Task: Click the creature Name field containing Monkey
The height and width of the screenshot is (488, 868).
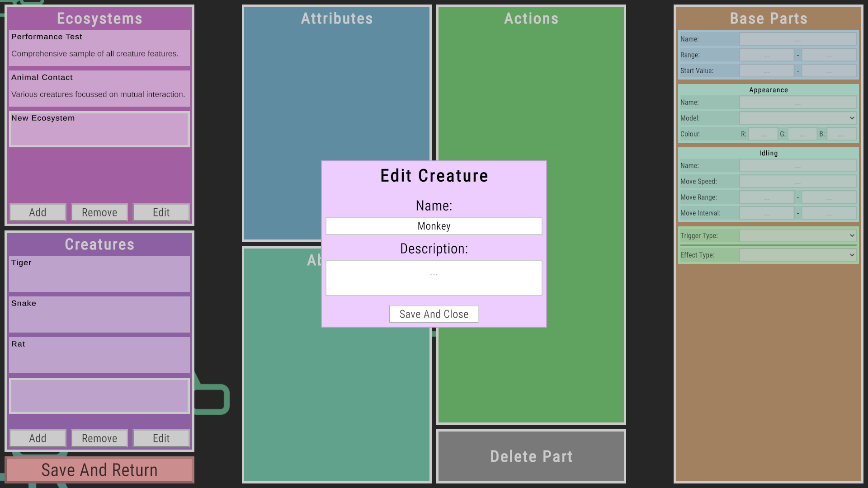Action: click(x=434, y=226)
